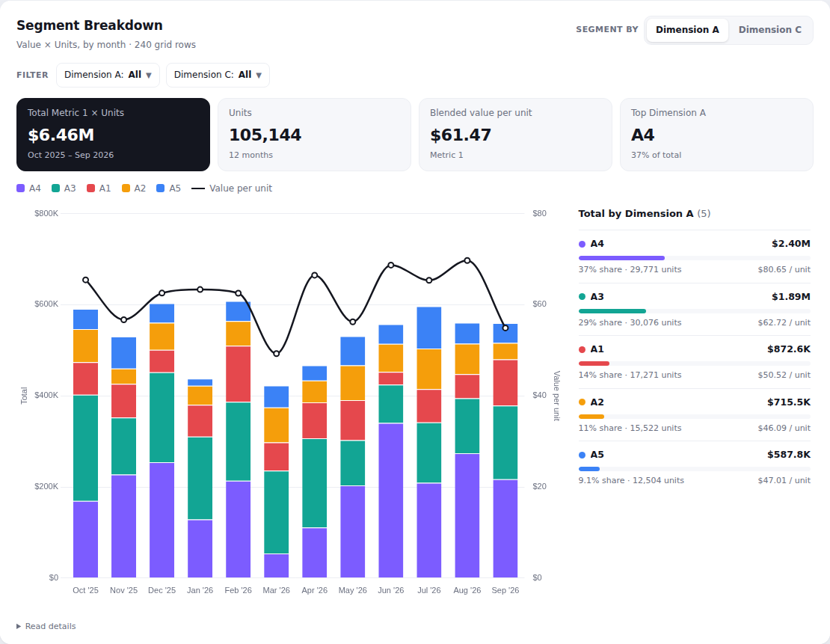
Task: Switch segmentation to Dimension A
Action: [687, 30]
